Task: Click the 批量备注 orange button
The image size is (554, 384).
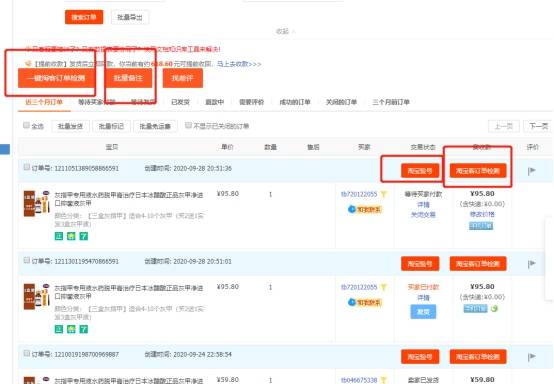Action: [x=128, y=78]
